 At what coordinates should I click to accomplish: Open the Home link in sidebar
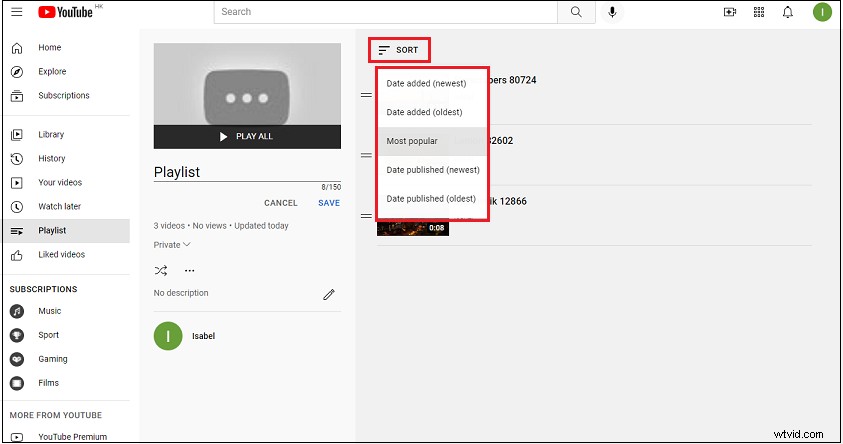tap(49, 48)
